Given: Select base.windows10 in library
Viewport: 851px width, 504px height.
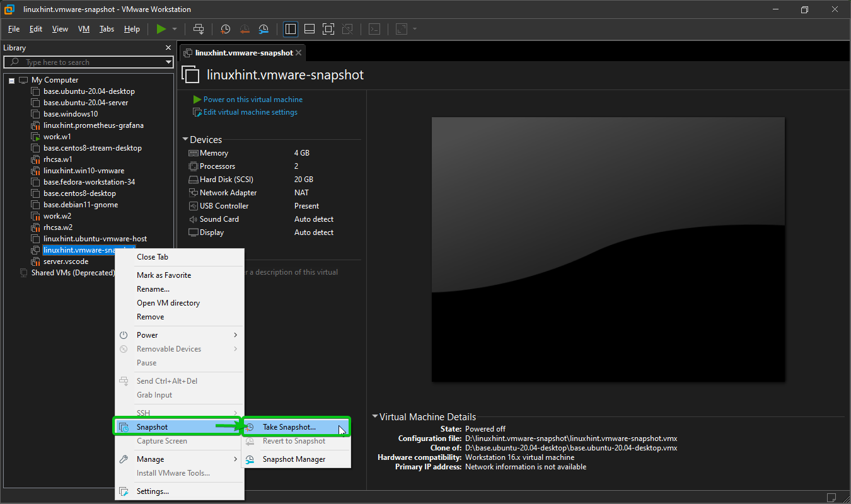Looking at the screenshot, I should pos(71,114).
